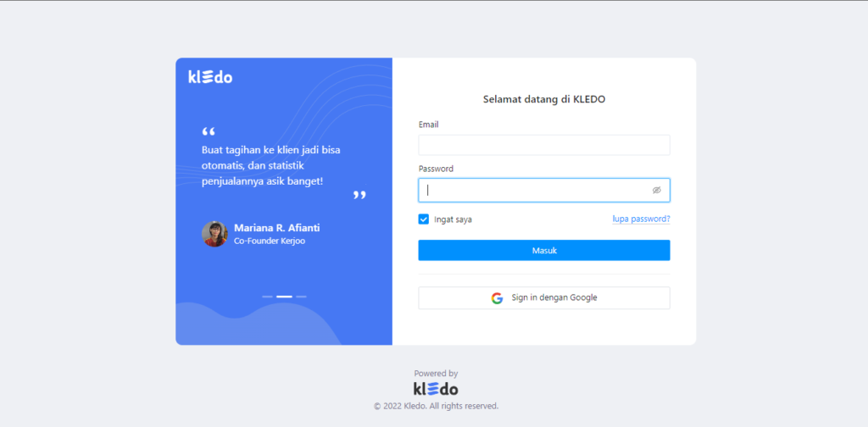Click Mariana R. Afianti's avatar photo
The width and height of the screenshot is (868, 427).
(x=214, y=234)
